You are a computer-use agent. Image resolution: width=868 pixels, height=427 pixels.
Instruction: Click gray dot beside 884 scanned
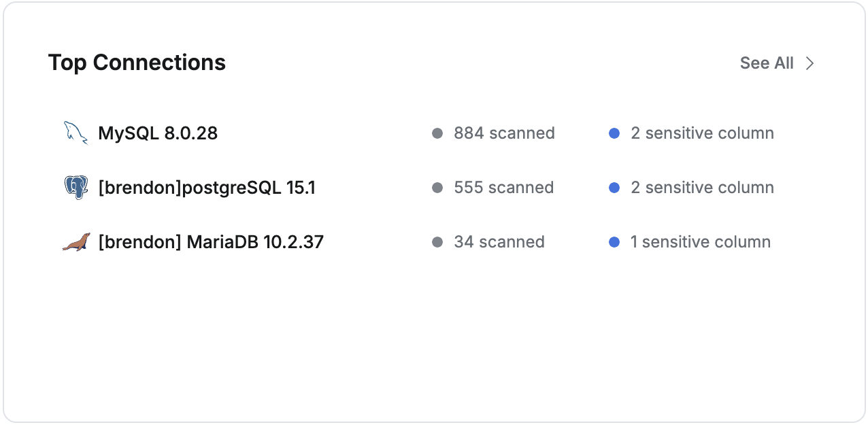point(437,133)
